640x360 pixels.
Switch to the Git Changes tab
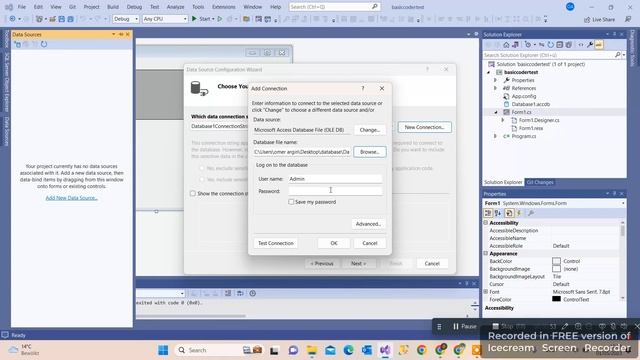coord(540,182)
